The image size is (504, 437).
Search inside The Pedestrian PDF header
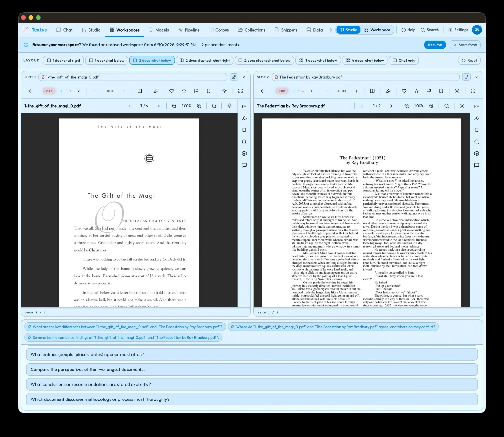tap(447, 106)
